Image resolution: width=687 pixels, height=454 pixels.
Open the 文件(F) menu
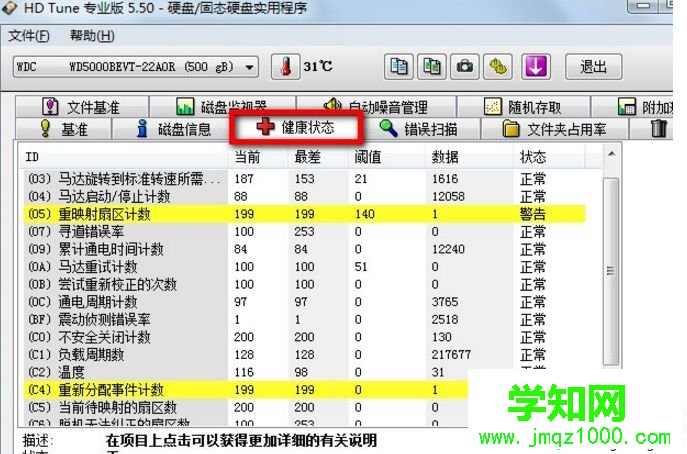coord(29,36)
